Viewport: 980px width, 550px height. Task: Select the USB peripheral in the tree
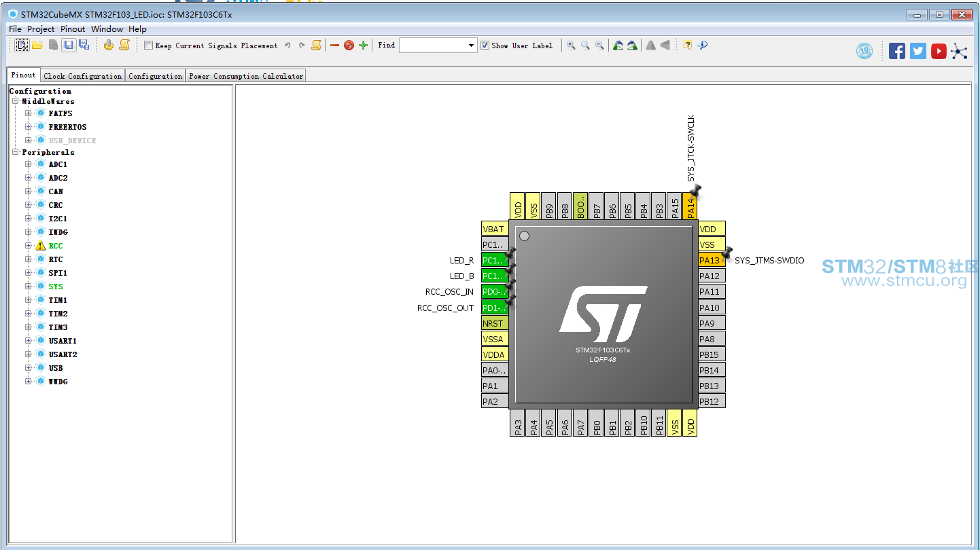(x=56, y=368)
